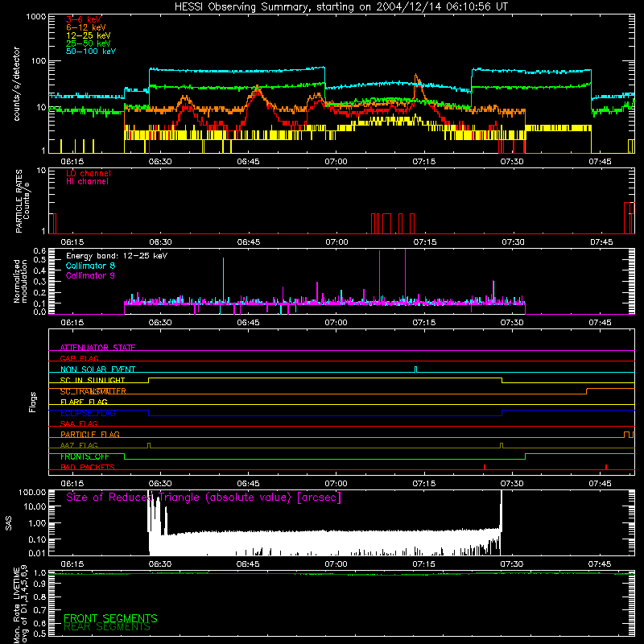Image resolution: width=644 pixels, height=644 pixels.
Task: Select the 50-100 keV legend label
Action: pos(91,52)
